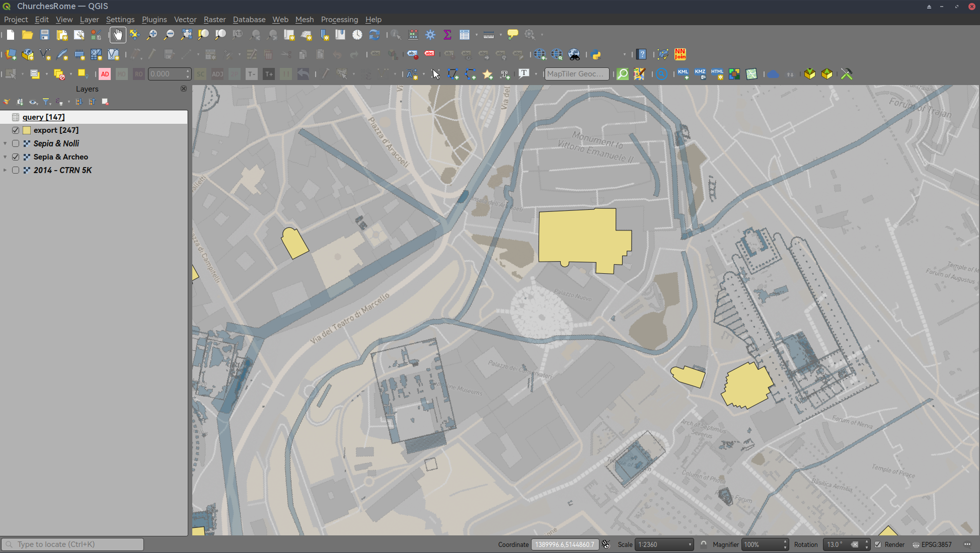This screenshot has height=553, width=980.
Task: Click Zoom Full extent icon
Action: tap(186, 35)
